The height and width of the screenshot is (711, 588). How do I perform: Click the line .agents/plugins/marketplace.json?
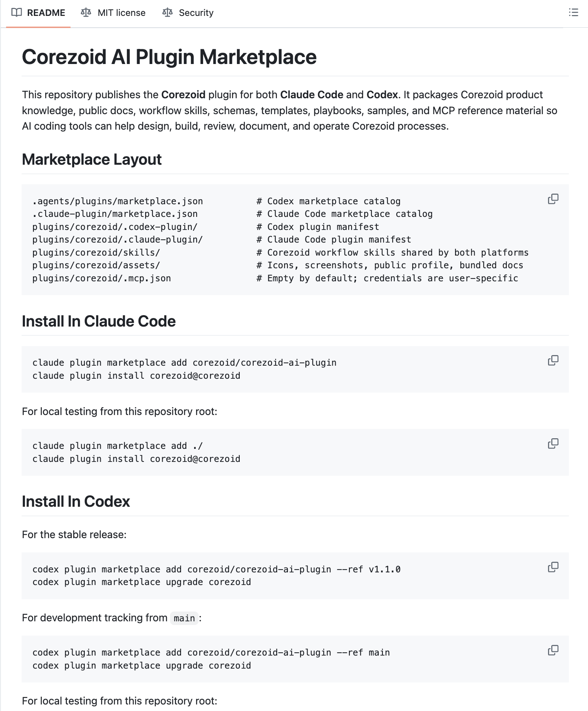tap(118, 201)
